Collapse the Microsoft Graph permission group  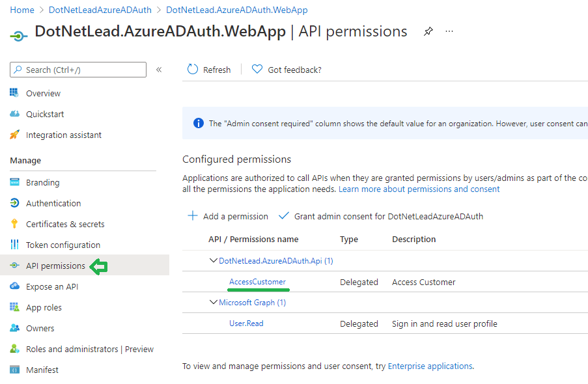coord(214,302)
